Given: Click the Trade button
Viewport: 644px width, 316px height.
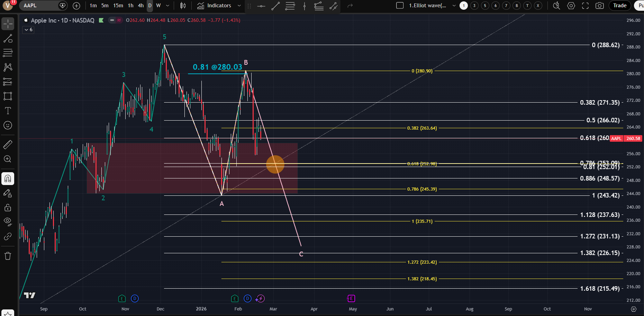Looking at the screenshot, I should pos(619,6).
